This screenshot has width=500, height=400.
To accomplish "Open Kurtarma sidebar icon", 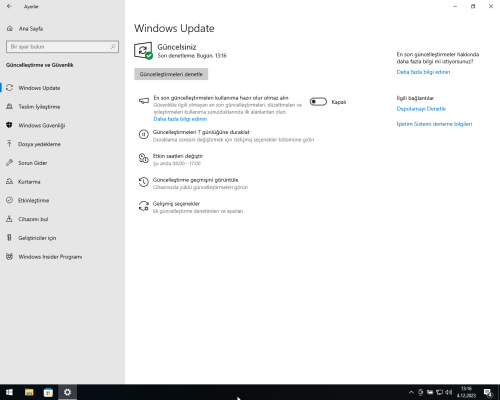I will (9, 181).
